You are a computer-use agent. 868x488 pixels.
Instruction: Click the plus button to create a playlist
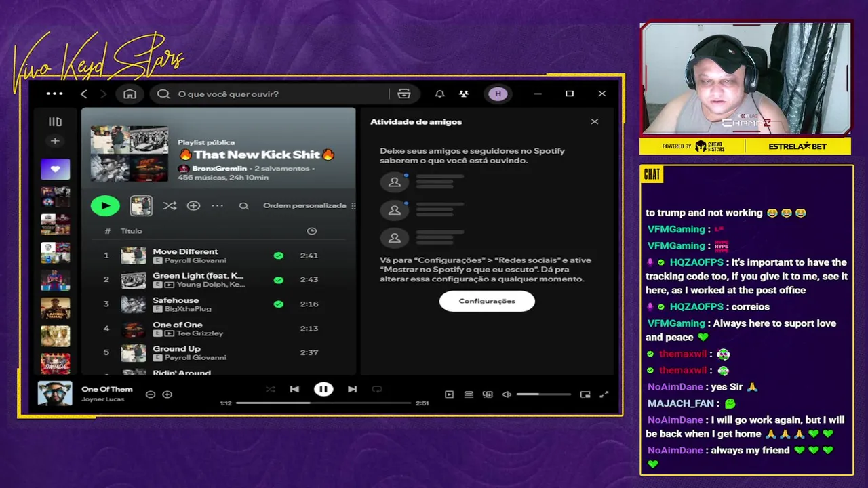click(x=55, y=141)
